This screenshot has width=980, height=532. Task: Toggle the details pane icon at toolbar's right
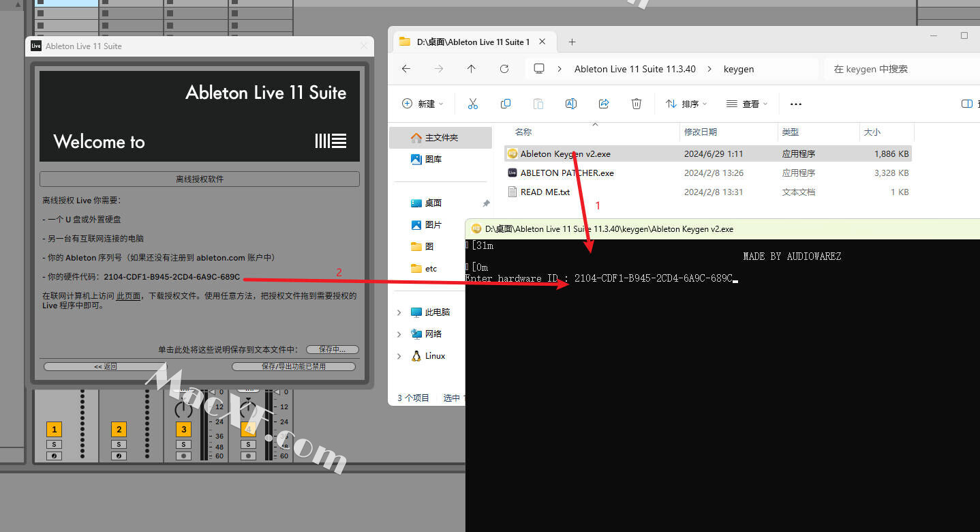[966, 104]
